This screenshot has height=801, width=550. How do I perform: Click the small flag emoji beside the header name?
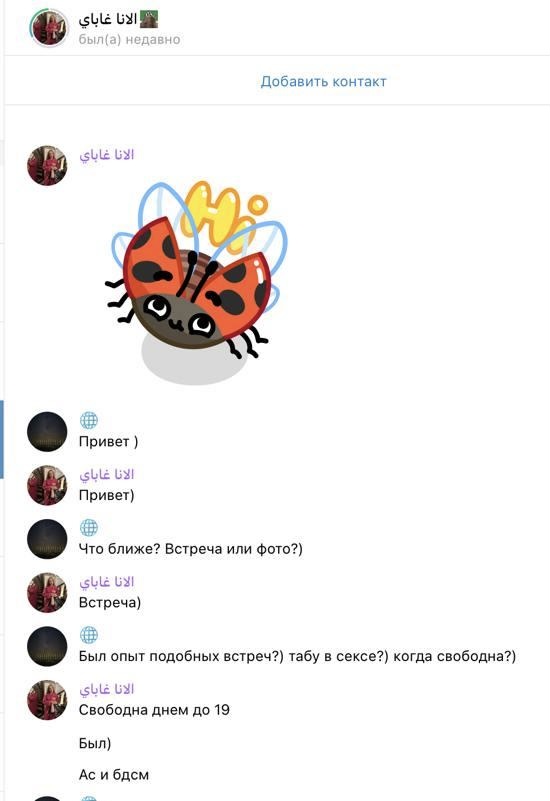pos(149,19)
